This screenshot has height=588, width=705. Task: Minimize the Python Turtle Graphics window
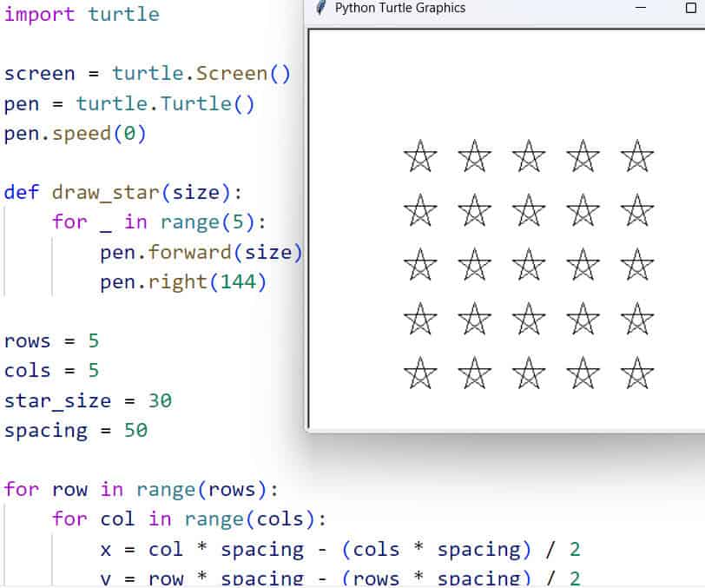(642, 8)
